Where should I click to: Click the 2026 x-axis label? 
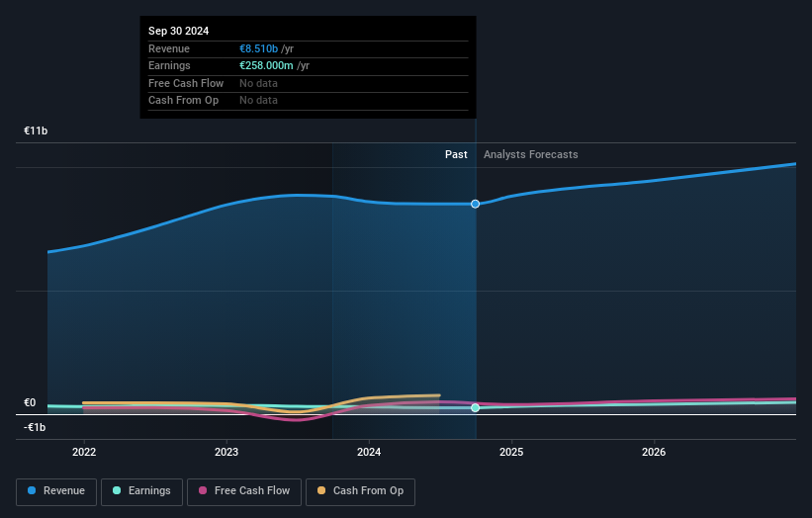pos(654,453)
